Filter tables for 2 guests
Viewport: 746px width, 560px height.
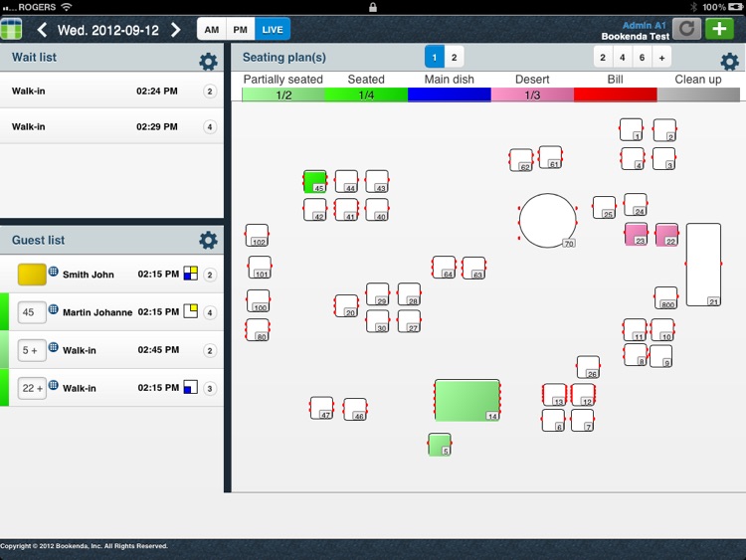point(603,57)
